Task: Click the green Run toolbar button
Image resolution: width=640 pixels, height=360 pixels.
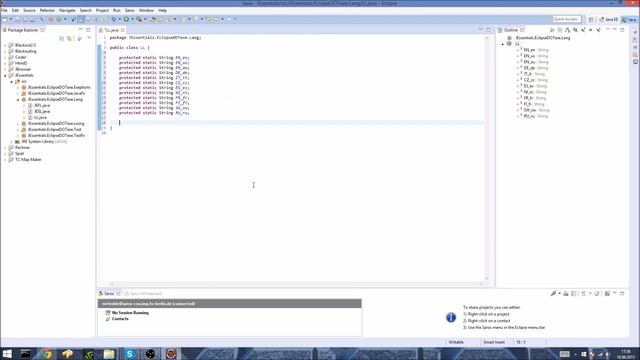Action: 127,19
